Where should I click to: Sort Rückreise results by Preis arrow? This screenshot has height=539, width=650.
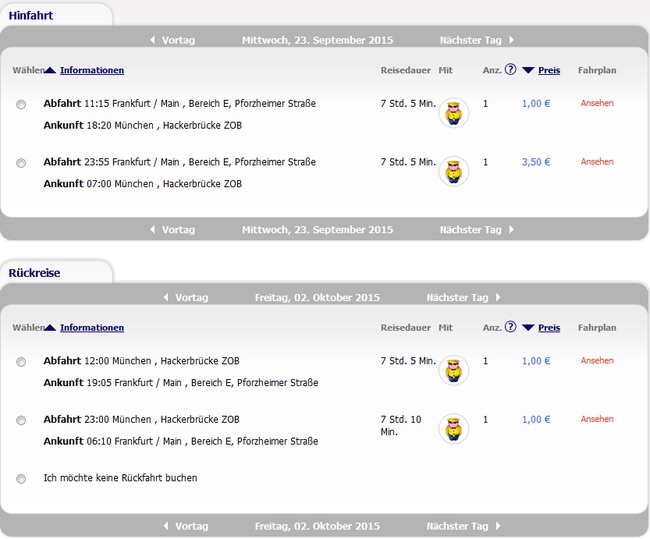(x=528, y=328)
